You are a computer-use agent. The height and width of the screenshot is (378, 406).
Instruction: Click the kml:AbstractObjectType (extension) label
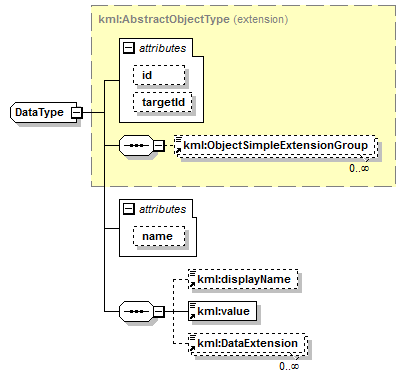tap(193, 19)
